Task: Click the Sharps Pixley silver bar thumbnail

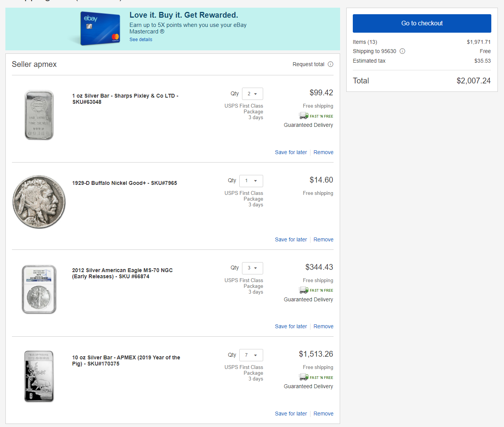Action: [39, 115]
